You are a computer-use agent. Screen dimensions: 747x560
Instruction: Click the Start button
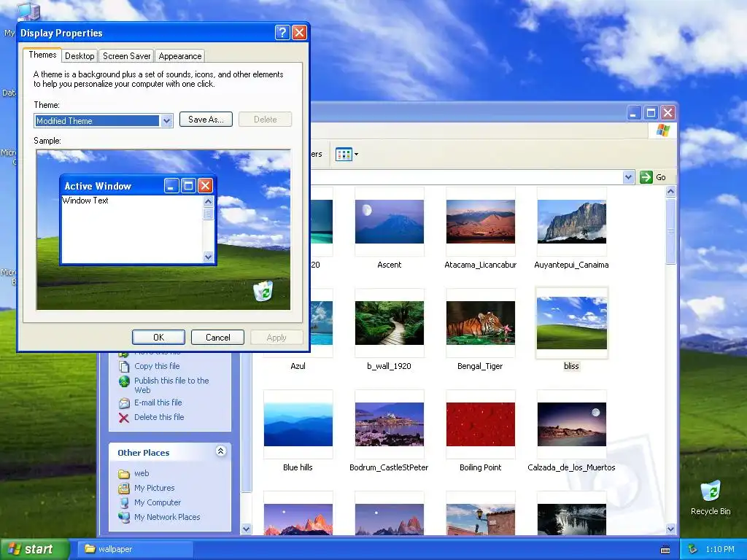click(34, 549)
